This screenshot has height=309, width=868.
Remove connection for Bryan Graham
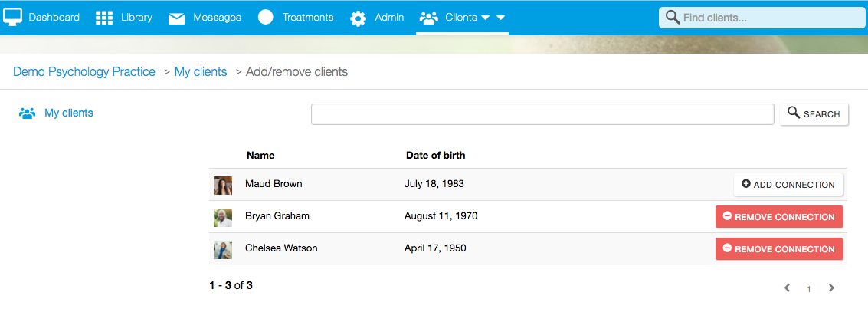click(779, 217)
